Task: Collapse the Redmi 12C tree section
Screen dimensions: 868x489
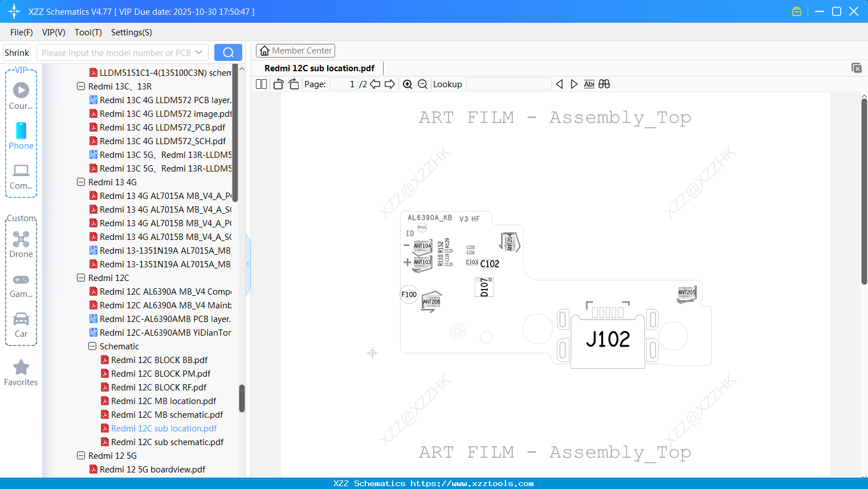Action: pyautogui.click(x=80, y=278)
